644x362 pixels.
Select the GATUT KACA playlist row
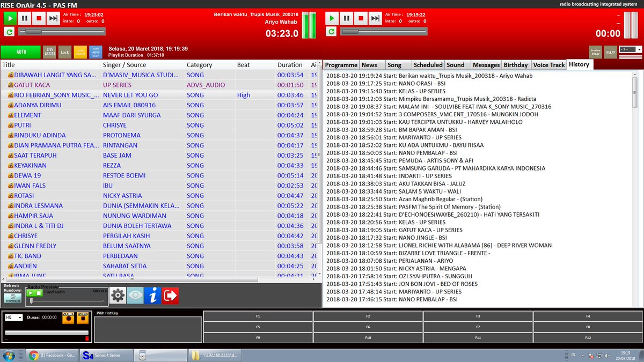tap(159, 85)
